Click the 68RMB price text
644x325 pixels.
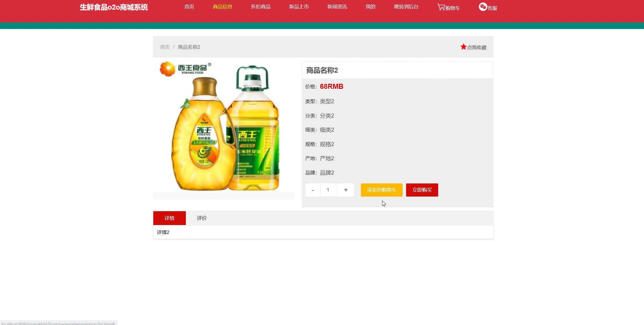331,86
